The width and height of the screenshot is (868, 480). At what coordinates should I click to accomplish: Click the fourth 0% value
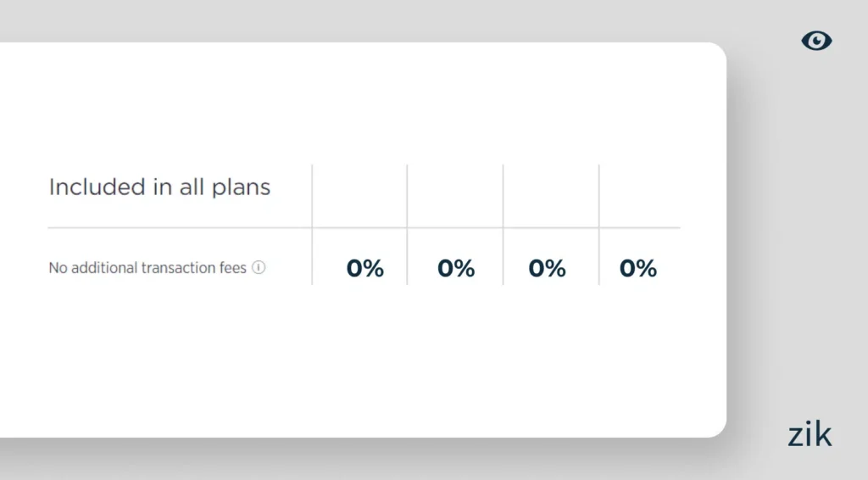pyautogui.click(x=638, y=269)
